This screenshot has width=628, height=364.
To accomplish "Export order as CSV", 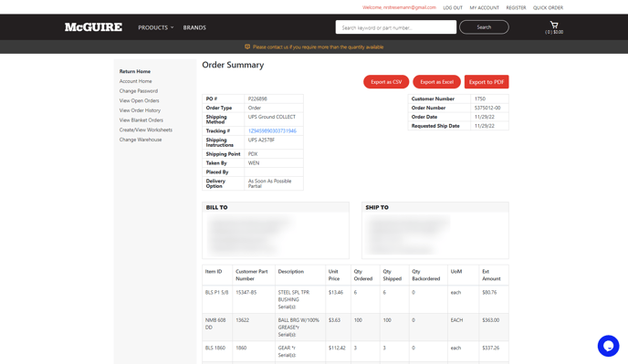I will tap(386, 82).
